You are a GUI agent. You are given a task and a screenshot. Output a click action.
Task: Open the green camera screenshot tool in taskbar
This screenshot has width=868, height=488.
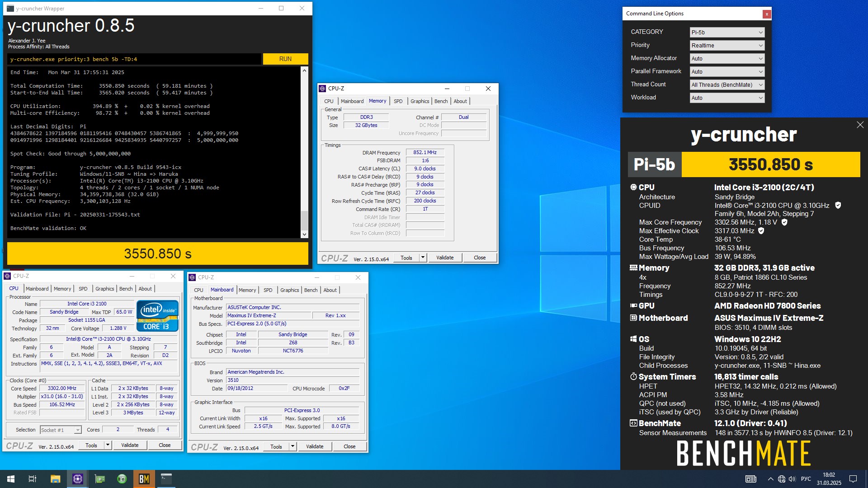(x=122, y=479)
